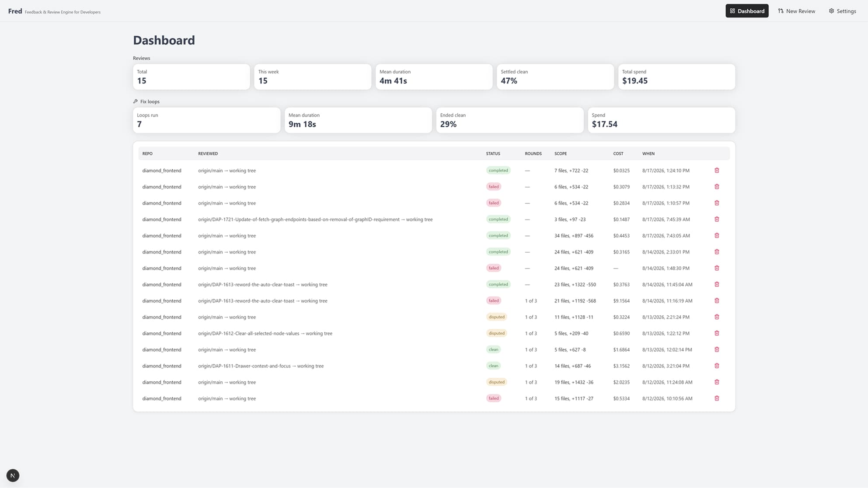Open the DAP-1611-Drawer-context-and-focus review

pos(434,366)
